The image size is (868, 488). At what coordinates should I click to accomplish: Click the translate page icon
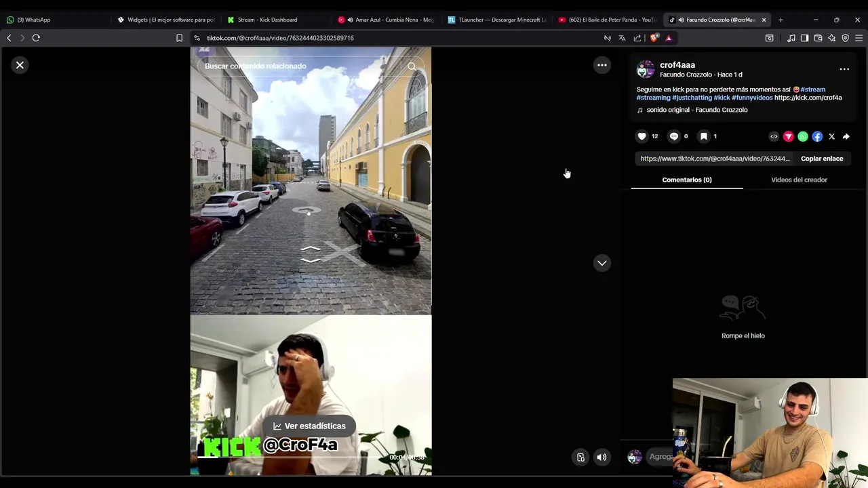click(622, 38)
